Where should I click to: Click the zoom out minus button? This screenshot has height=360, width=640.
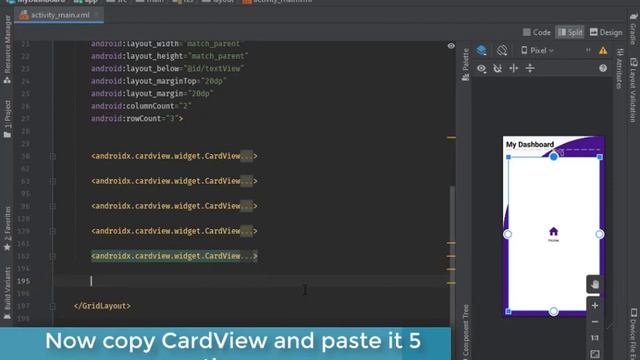[x=595, y=322]
